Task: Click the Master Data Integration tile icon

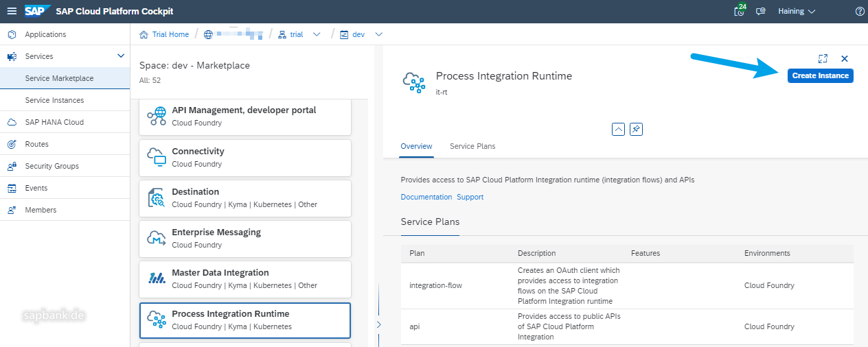Action: (157, 279)
